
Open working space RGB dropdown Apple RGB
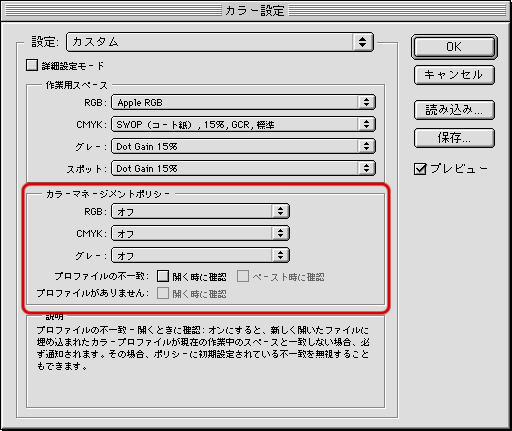[x=243, y=102]
